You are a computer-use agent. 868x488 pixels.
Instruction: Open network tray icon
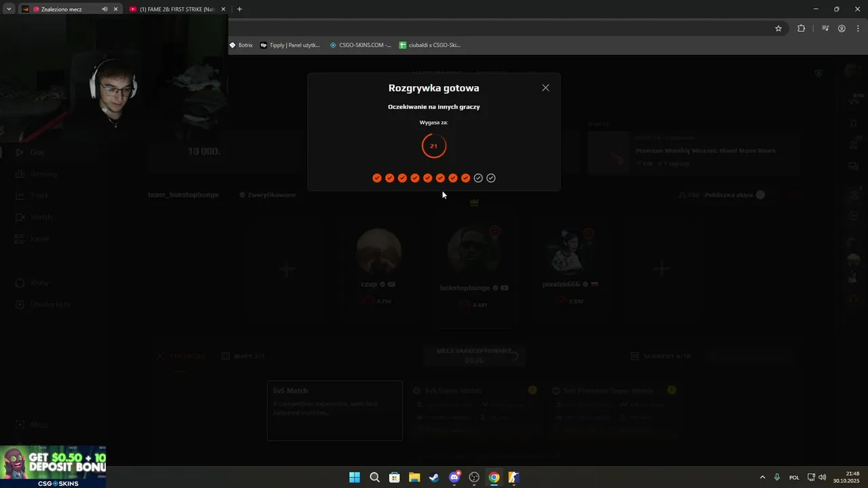811,477
